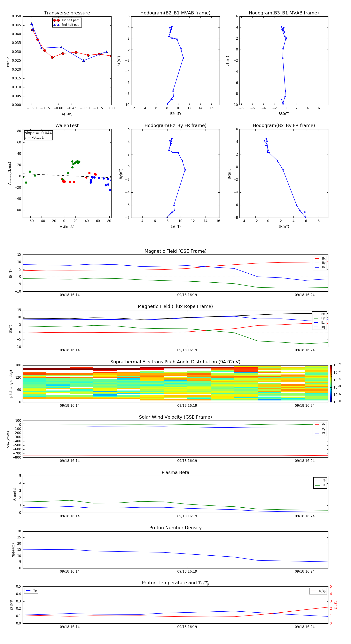Viewport: 351px width, 644px height.
Task: Click the 'Hodogram(B2_B1 MVAB frame)' title
Action: point(175,13)
